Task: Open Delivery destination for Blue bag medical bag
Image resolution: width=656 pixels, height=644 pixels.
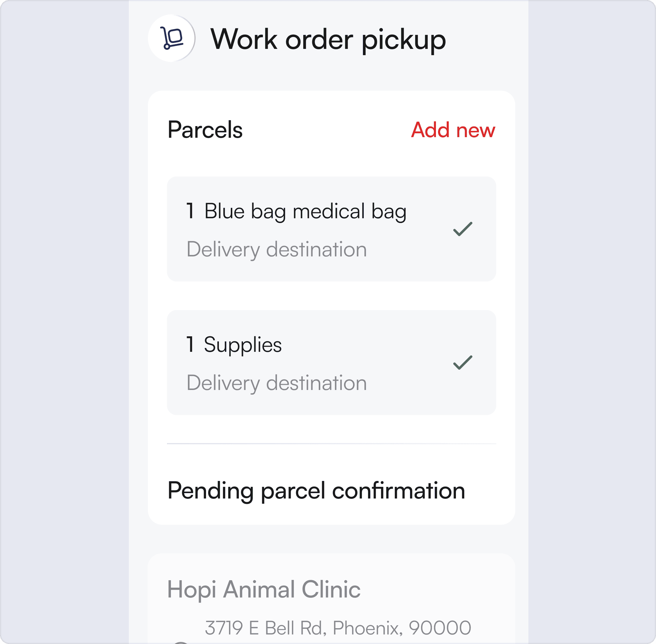Action: click(x=277, y=249)
